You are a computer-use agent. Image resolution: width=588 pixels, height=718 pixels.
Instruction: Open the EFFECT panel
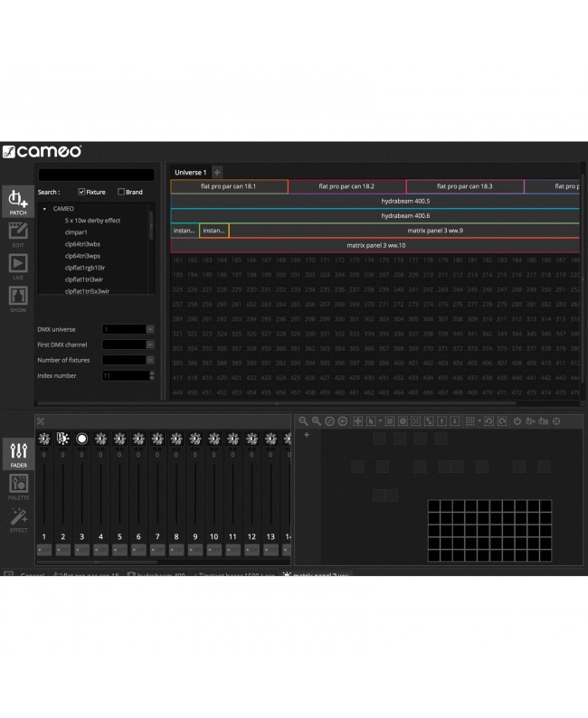click(x=18, y=519)
